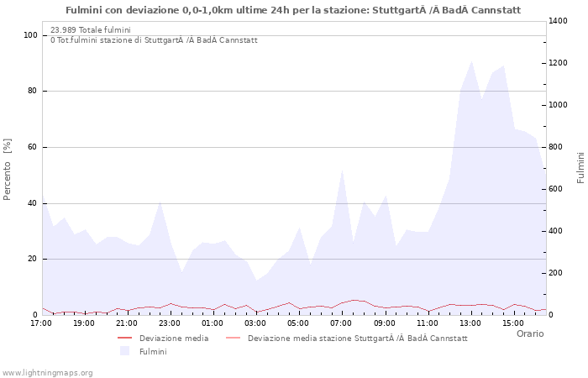Screen dimensions: 588x378
Task: Click the chart title about Fulmini con deviazione
Action: click(x=293, y=10)
